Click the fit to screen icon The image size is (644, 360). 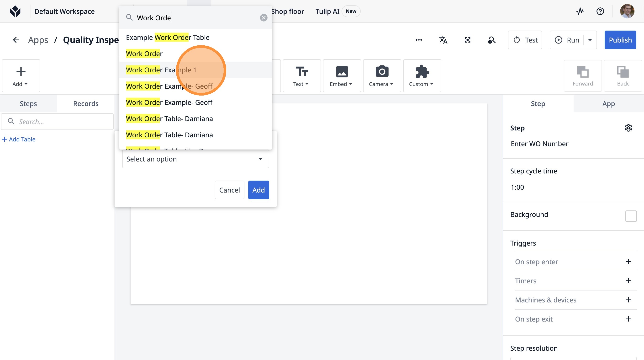pyautogui.click(x=468, y=40)
